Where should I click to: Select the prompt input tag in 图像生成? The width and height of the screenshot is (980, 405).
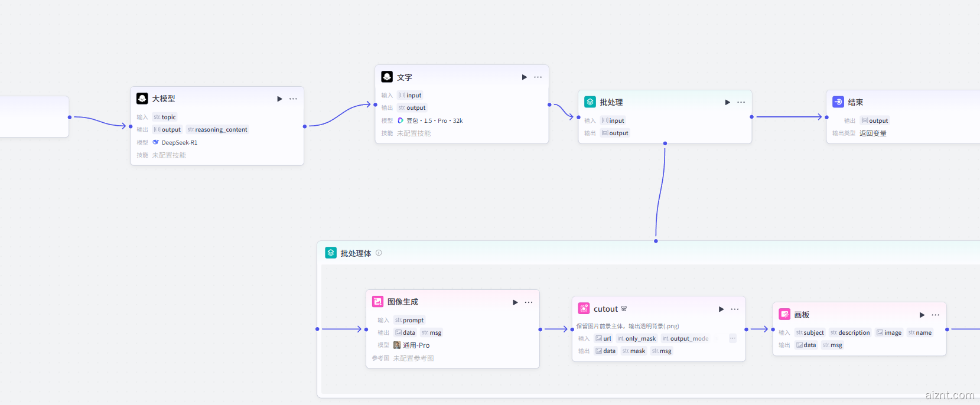pyautogui.click(x=409, y=320)
